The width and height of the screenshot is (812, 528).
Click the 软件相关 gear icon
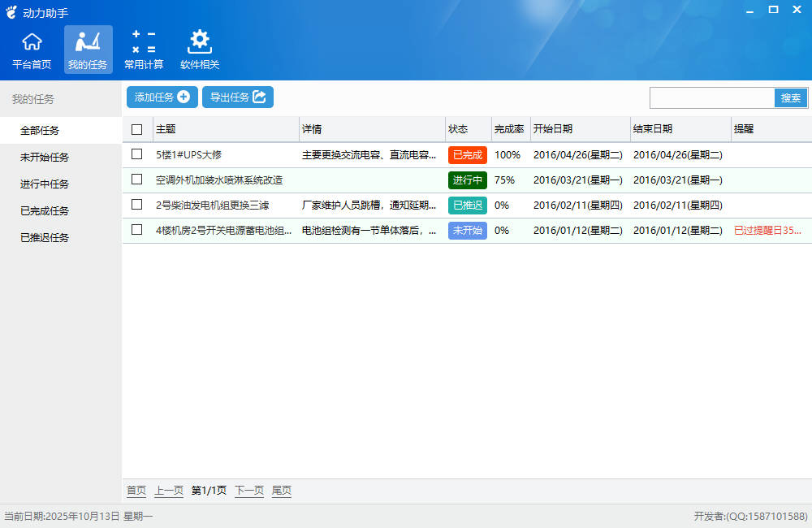(x=200, y=42)
